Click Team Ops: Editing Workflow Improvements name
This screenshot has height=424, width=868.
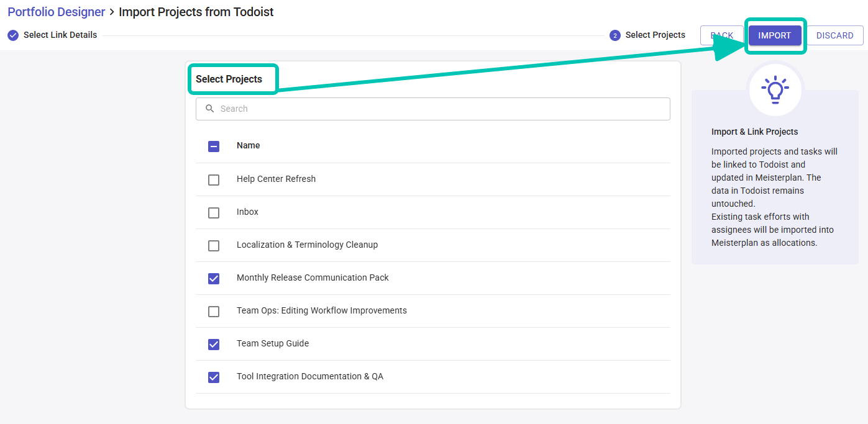(x=322, y=310)
